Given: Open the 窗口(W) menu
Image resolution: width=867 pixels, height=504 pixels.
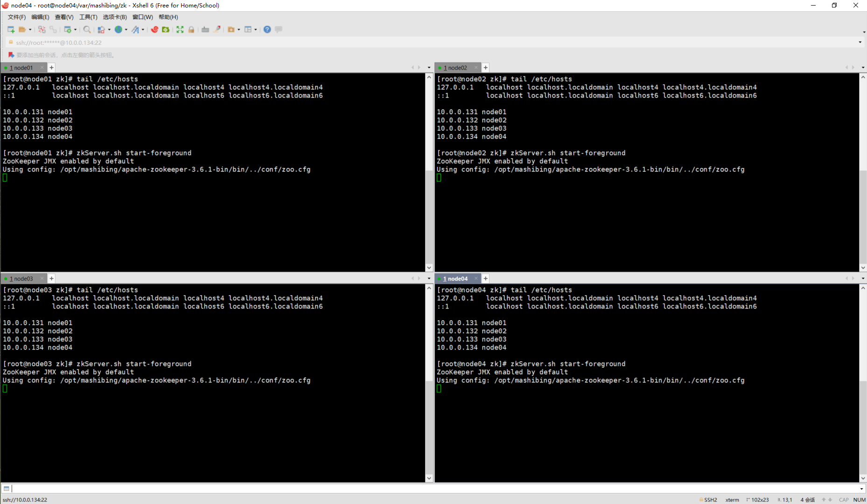Looking at the screenshot, I should tap(142, 17).
